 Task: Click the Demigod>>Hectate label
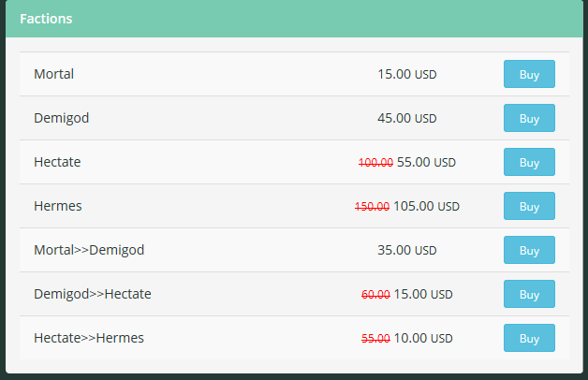92,294
